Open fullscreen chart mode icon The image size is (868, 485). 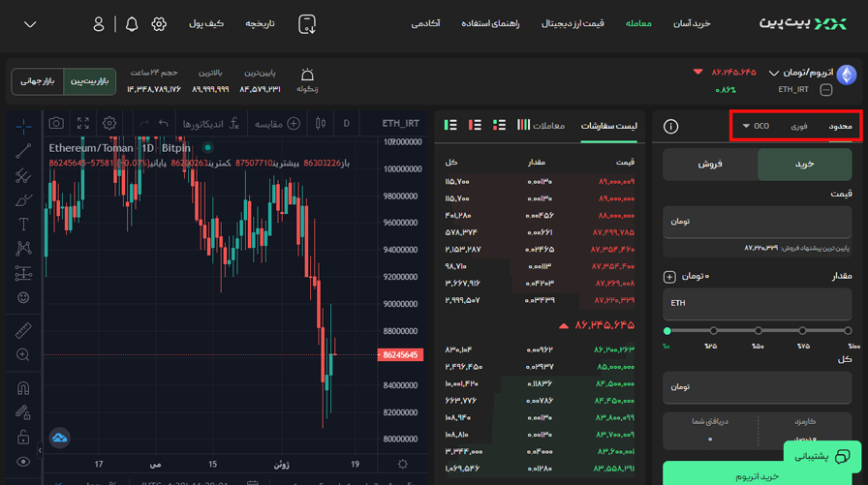[83, 123]
